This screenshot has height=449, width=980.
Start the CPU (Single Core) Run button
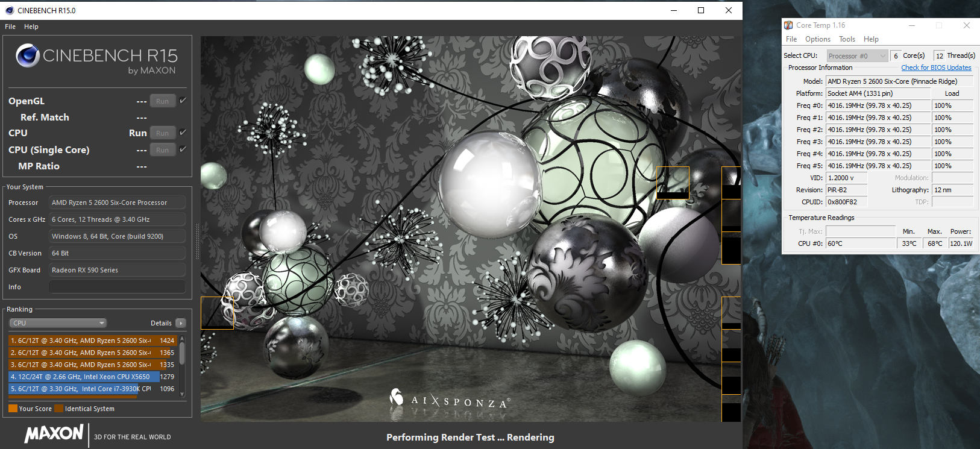(x=163, y=149)
